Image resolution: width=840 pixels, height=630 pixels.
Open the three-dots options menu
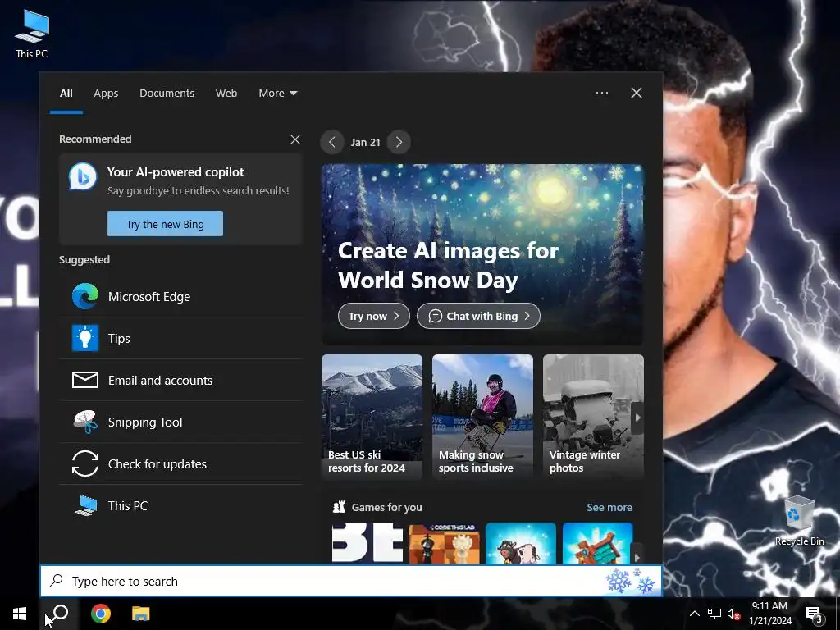click(601, 93)
